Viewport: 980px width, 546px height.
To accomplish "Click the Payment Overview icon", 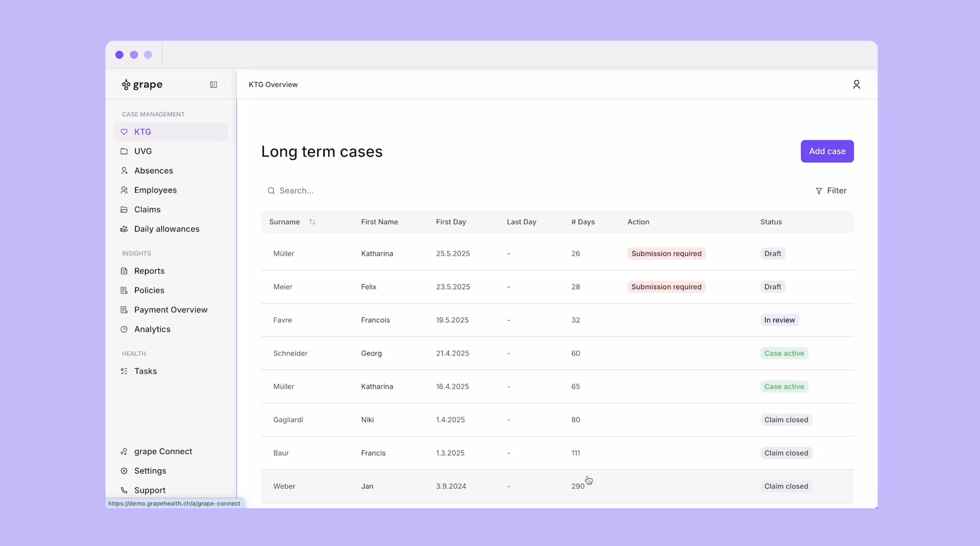I will [124, 310].
